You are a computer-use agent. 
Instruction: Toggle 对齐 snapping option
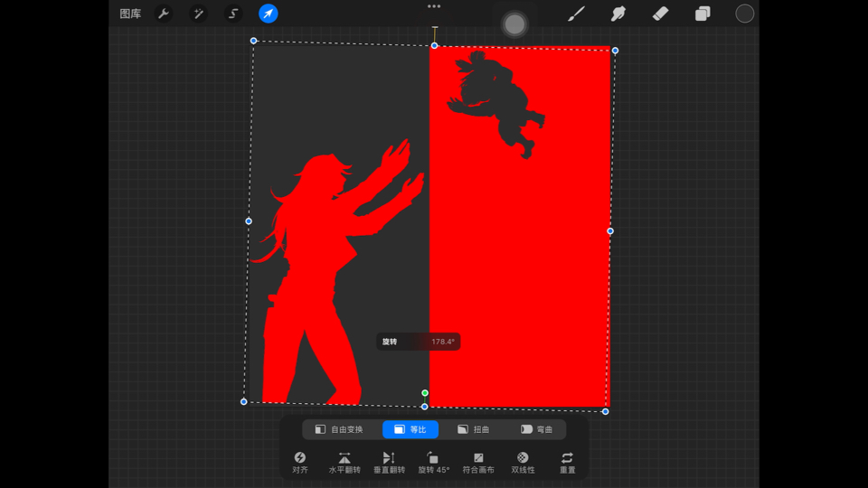[300, 463]
